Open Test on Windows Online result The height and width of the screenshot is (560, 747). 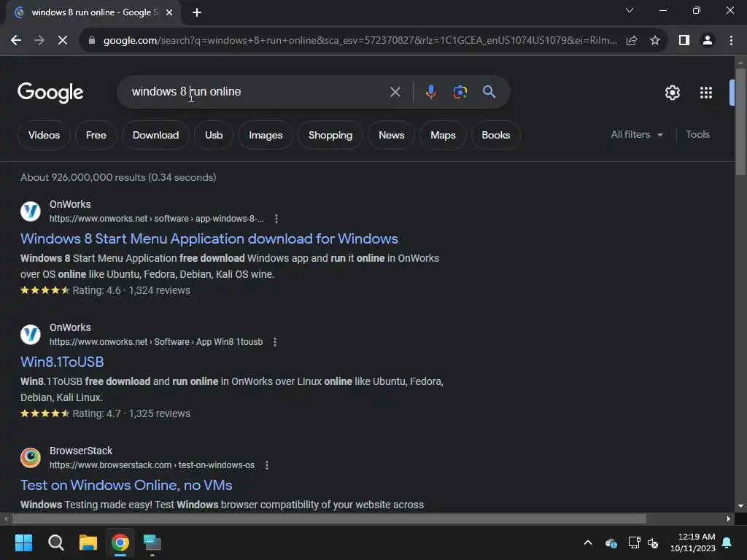126,485
